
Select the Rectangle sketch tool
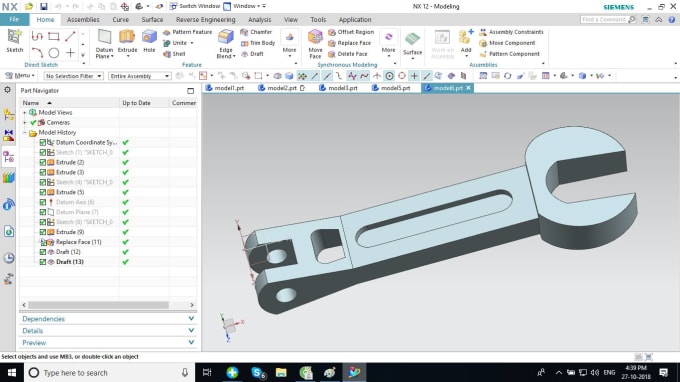click(54, 36)
